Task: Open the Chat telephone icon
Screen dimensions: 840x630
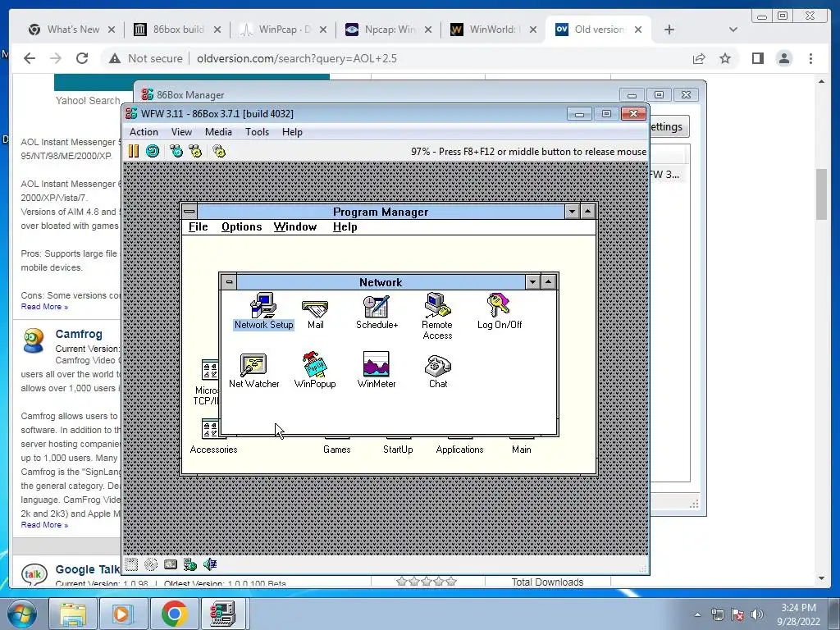Action: [438, 371]
